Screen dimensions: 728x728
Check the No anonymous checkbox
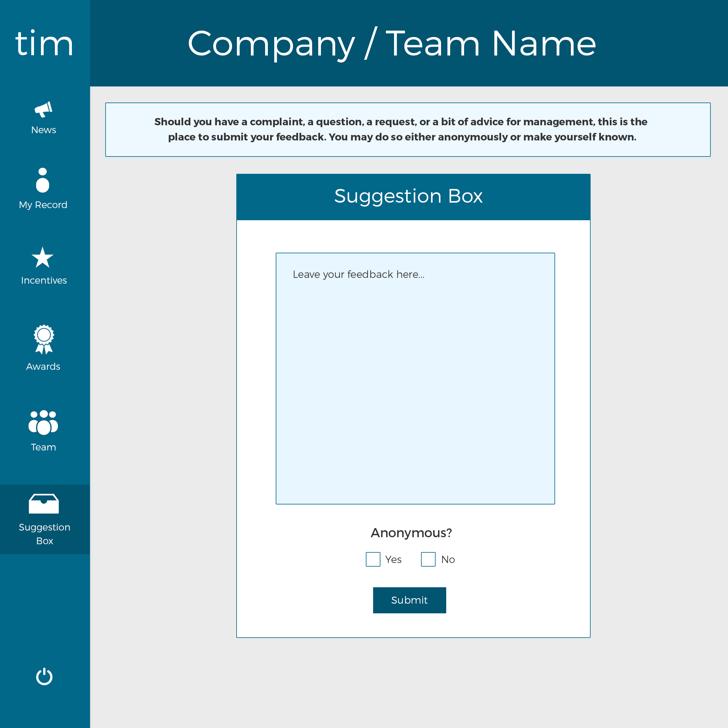pos(428,559)
